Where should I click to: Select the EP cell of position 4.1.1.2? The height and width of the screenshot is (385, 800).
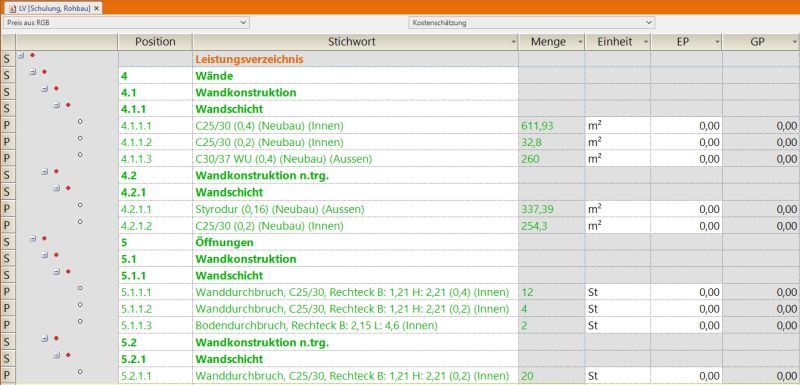(x=686, y=142)
